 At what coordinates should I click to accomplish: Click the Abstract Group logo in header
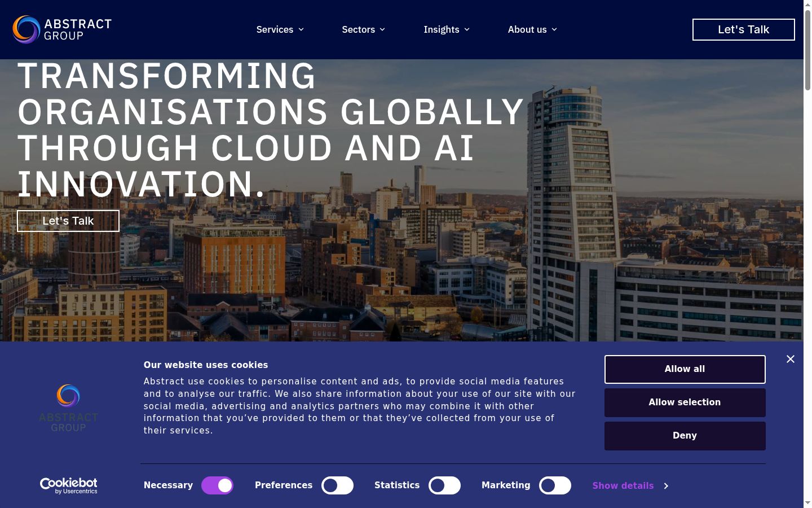pos(62,29)
